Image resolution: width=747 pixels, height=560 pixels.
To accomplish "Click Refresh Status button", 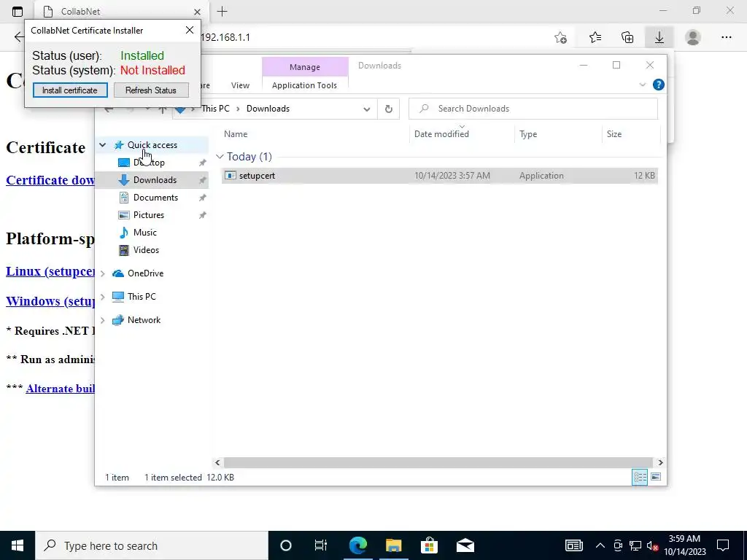I will click(x=151, y=90).
